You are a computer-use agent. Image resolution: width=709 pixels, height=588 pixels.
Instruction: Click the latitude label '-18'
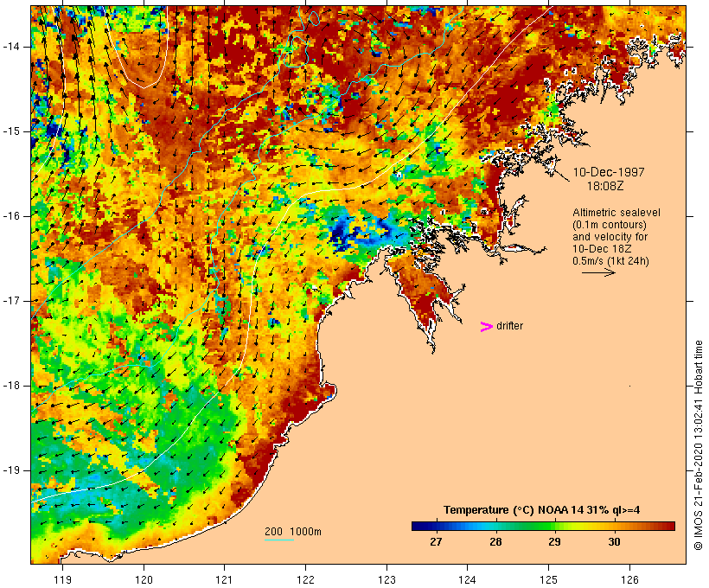click(11, 386)
